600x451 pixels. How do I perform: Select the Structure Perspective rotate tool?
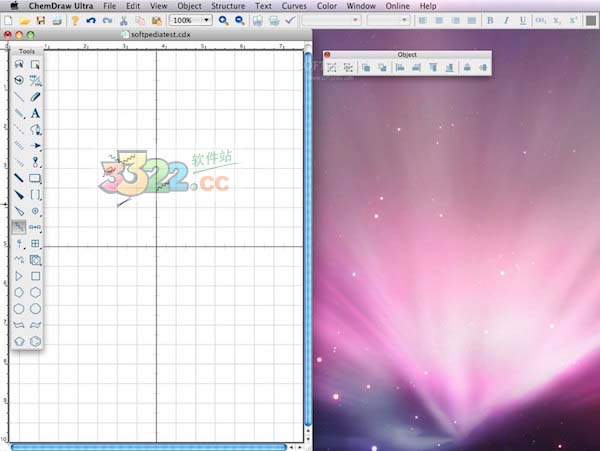coord(19,80)
